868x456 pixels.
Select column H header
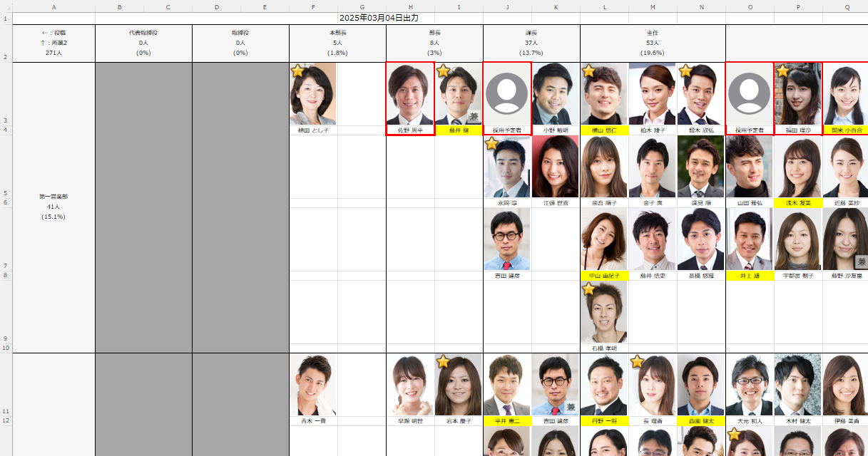410,6
